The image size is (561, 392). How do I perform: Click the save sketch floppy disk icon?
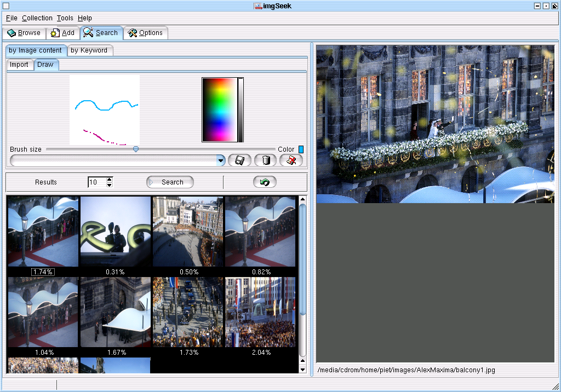pos(239,160)
